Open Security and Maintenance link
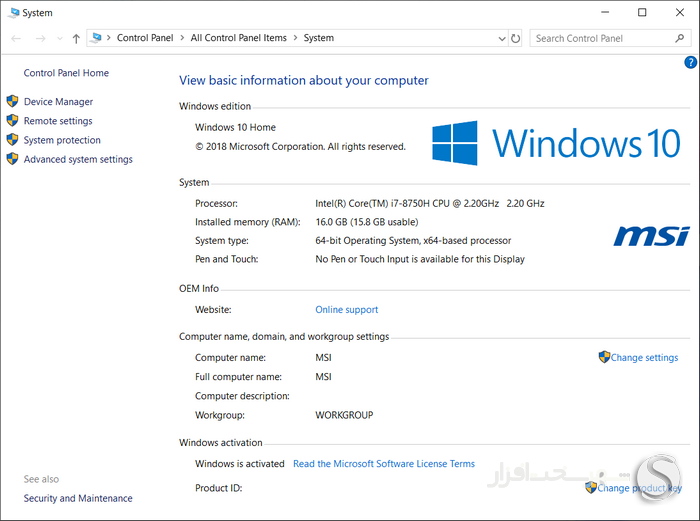The height and width of the screenshot is (521, 700). [78, 498]
